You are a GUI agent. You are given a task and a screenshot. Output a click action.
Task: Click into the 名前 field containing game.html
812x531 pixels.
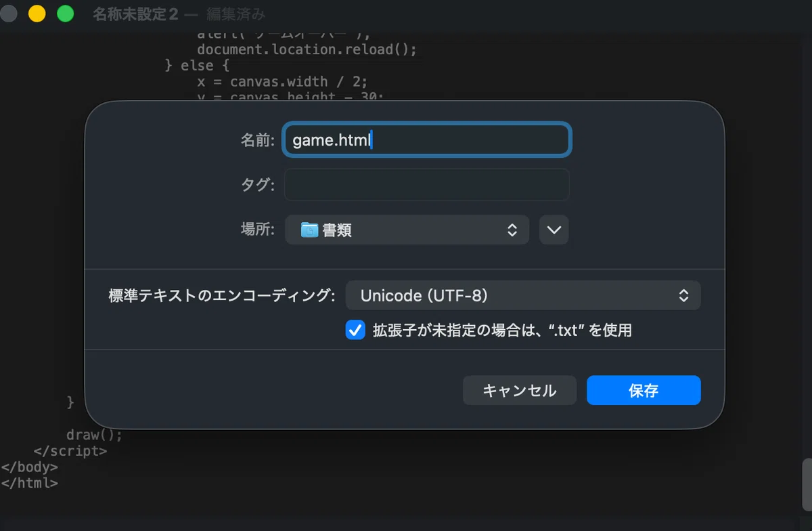(427, 140)
